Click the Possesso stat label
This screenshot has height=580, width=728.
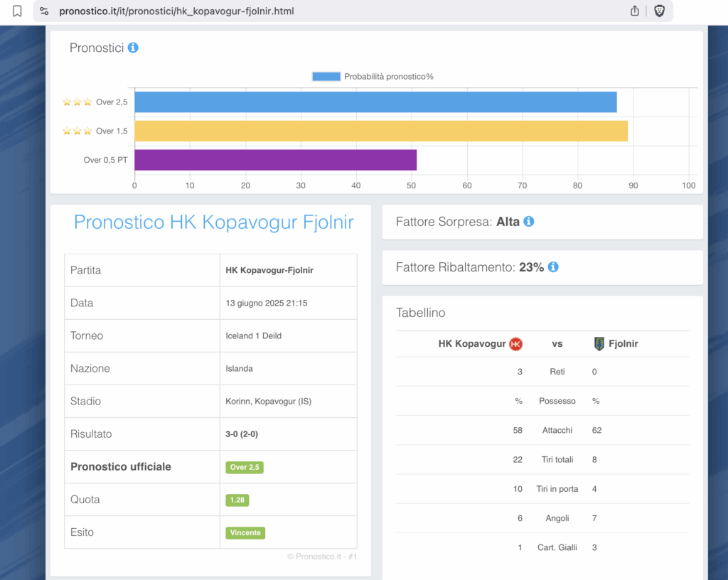(x=557, y=401)
